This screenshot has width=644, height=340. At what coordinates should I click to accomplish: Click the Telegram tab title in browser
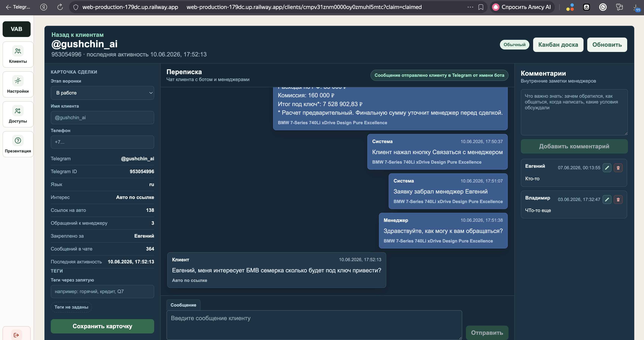pyautogui.click(x=21, y=7)
